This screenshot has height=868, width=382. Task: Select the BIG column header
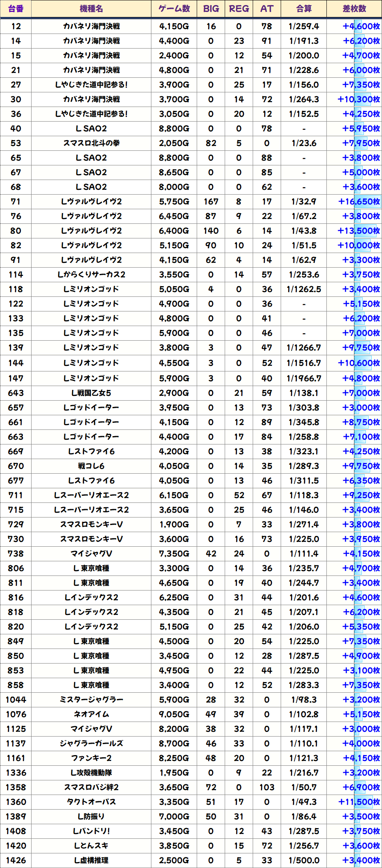211,9
